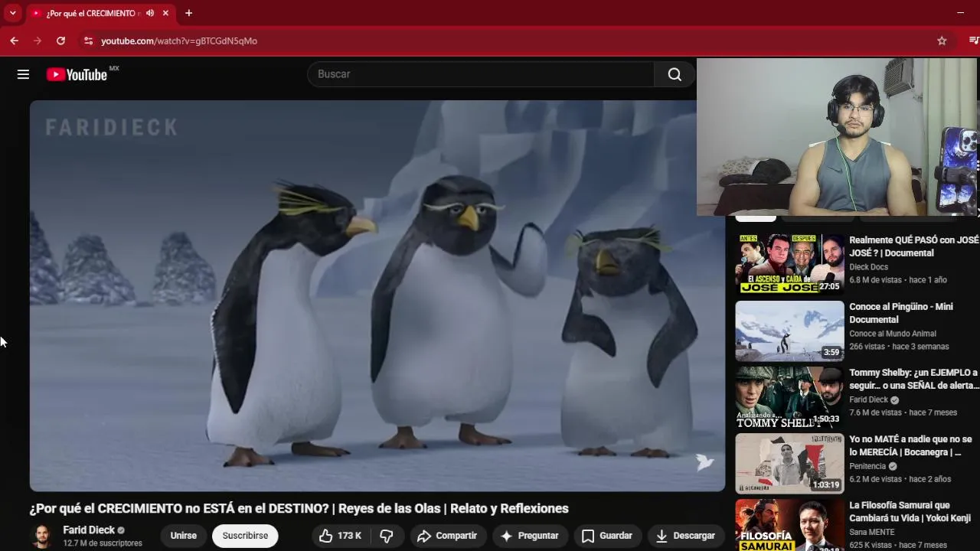
Task: Open the Tommy Shelby video thumbnail
Action: [x=789, y=397]
